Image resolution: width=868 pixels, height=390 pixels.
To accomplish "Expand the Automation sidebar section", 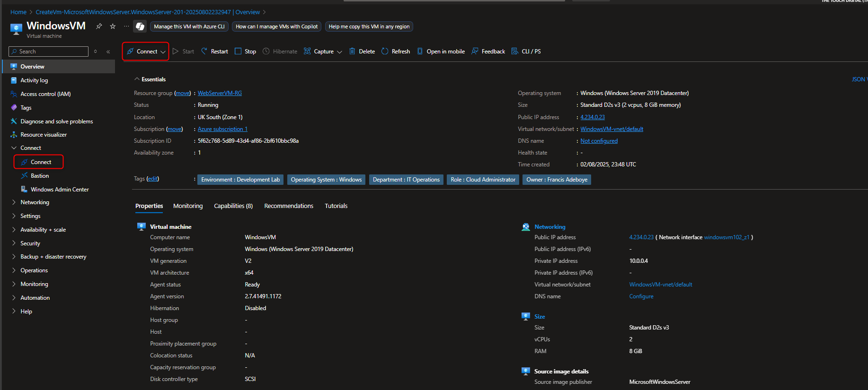I will (x=35, y=298).
